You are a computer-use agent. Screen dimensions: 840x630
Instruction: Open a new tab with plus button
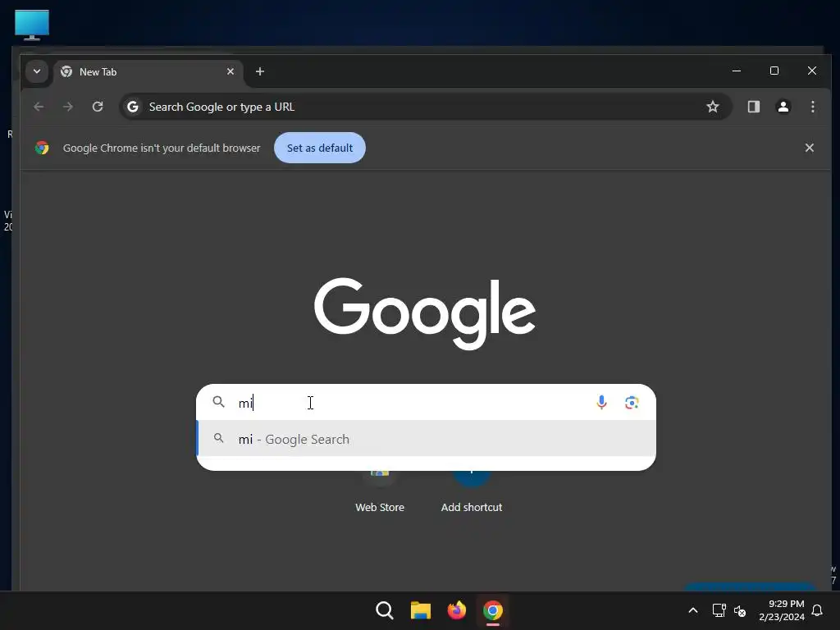(x=260, y=71)
